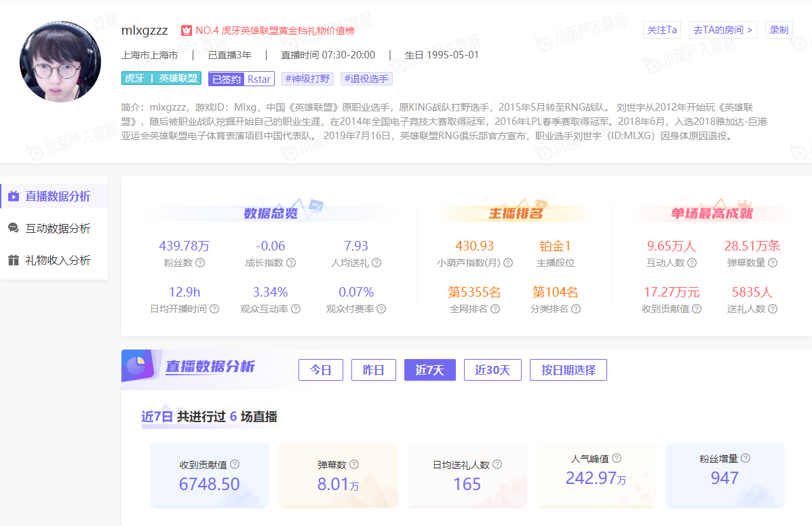
Task: Click the help icon next to 人均送礼
Action: [x=376, y=263]
